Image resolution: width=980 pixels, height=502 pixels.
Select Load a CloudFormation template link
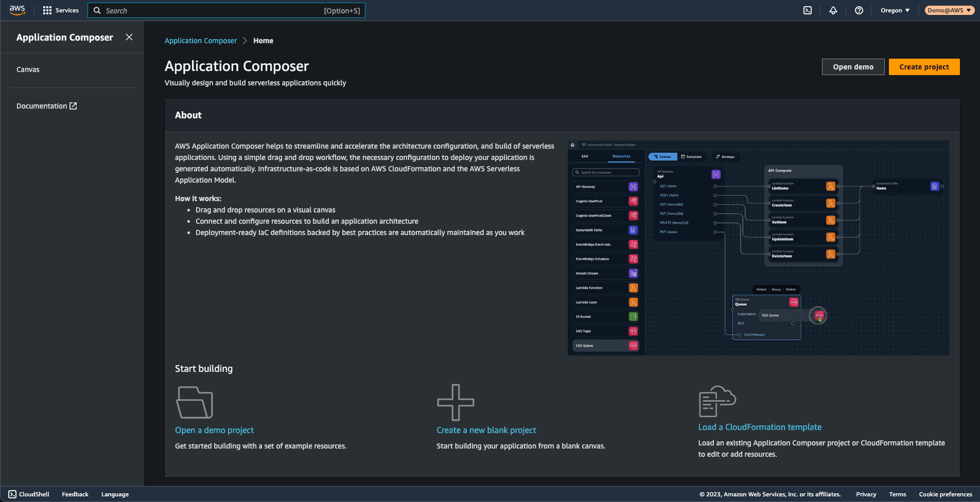tap(760, 427)
